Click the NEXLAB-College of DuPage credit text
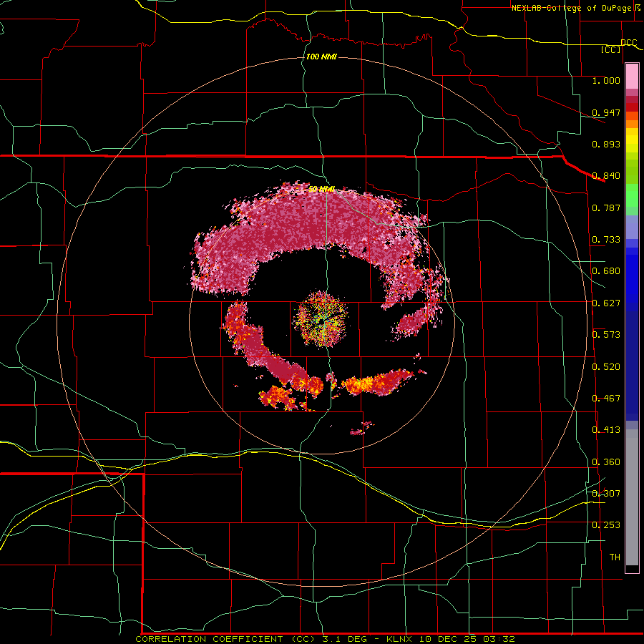644x644 pixels. [573, 8]
